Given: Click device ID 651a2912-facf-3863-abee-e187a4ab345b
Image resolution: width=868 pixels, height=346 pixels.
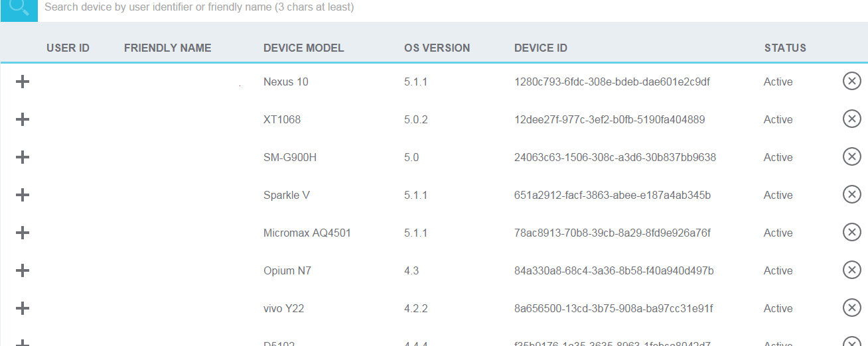Looking at the screenshot, I should pyautogui.click(x=613, y=195).
